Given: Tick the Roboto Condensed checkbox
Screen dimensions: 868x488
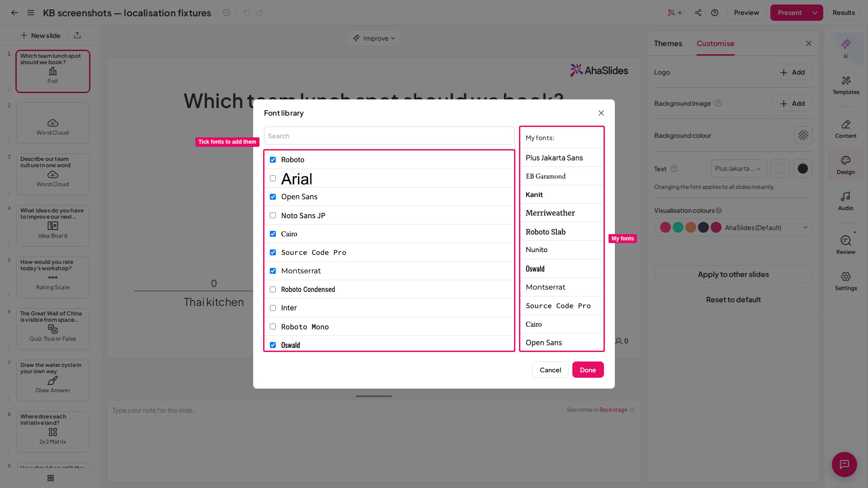Looking at the screenshot, I should (x=273, y=290).
